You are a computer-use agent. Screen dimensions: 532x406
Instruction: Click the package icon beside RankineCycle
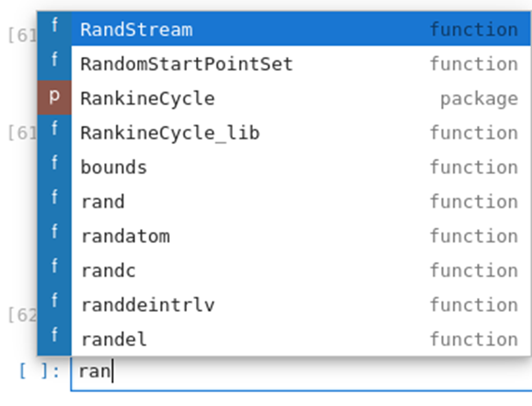[x=54, y=98]
